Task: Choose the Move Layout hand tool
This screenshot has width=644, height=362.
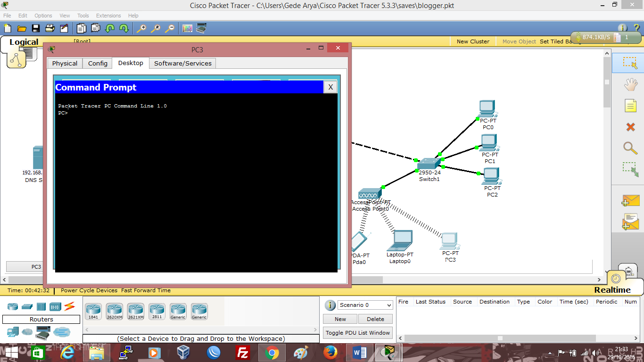Action: pyautogui.click(x=630, y=85)
